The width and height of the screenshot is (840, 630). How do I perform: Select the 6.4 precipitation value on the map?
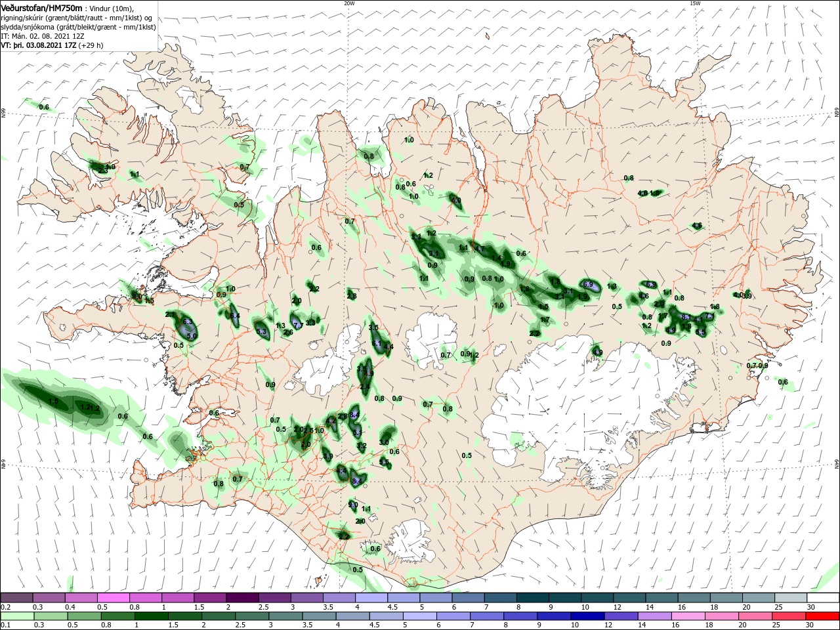[x=235, y=316]
